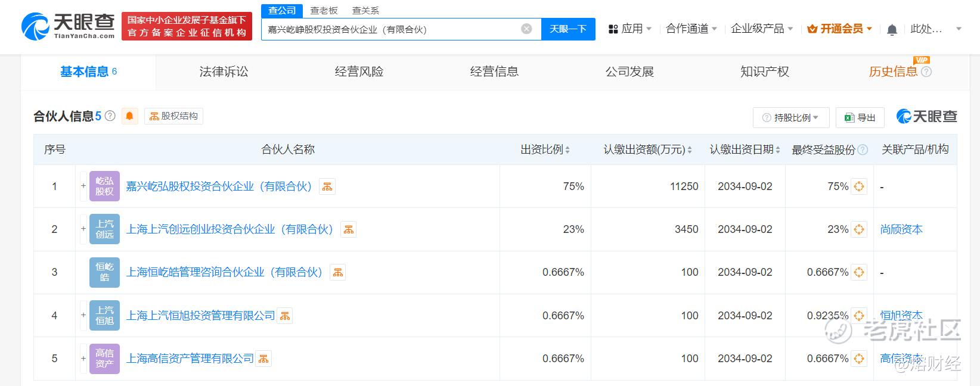This screenshot has height=386, width=980.
Task: Clear the search box with the X icon
Action: click(526, 29)
